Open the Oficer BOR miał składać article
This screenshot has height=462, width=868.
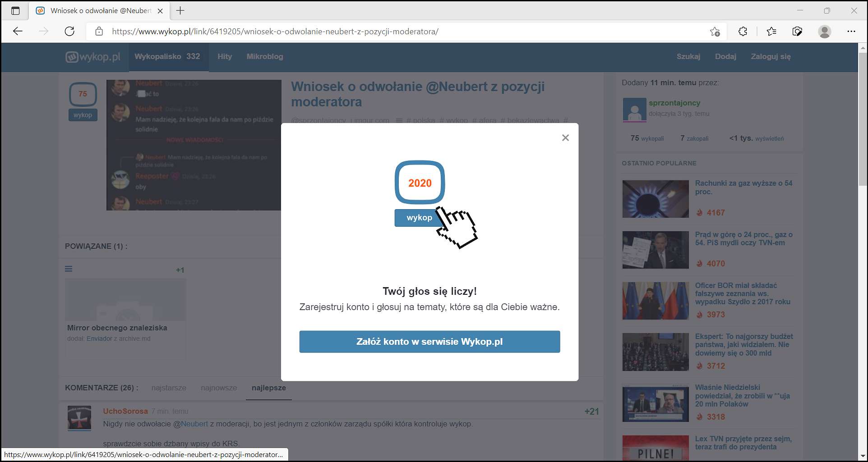[x=743, y=293]
